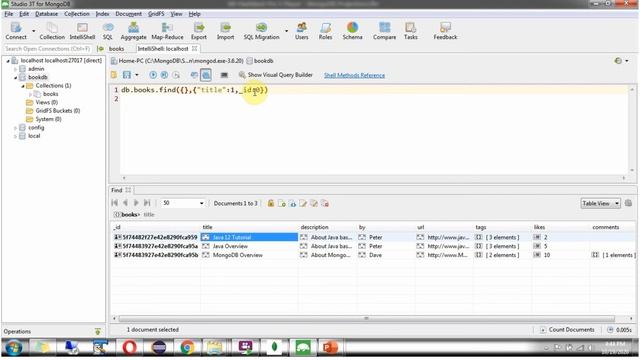Click the view-document icon in result toolbar

[293, 203]
